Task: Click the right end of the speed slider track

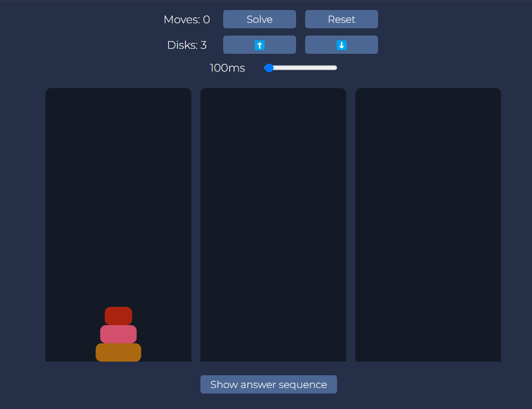Action: pyautogui.click(x=335, y=68)
